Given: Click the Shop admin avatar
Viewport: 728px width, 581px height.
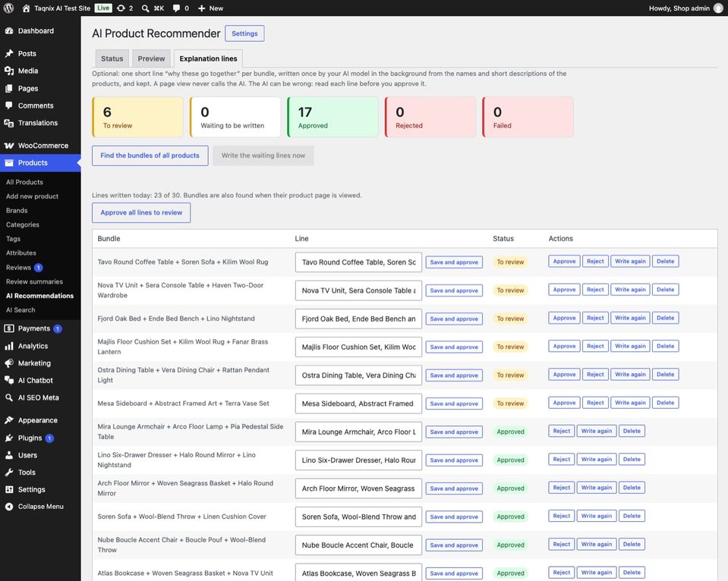Looking at the screenshot, I should [718, 8].
